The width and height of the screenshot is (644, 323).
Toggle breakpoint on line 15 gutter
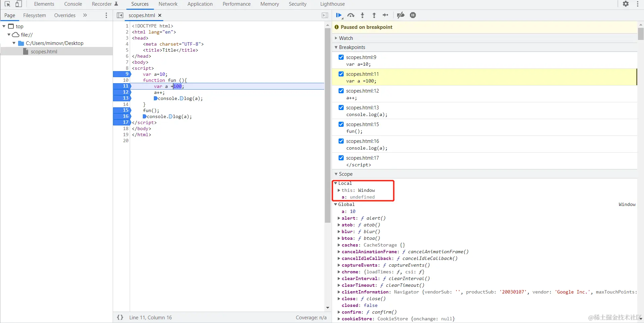click(x=122, y=110)
